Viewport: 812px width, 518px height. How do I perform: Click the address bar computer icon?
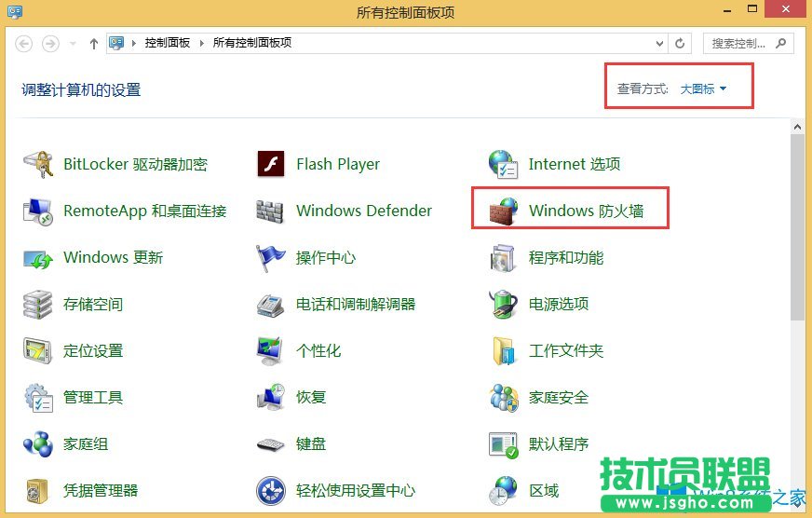(116, 43)
